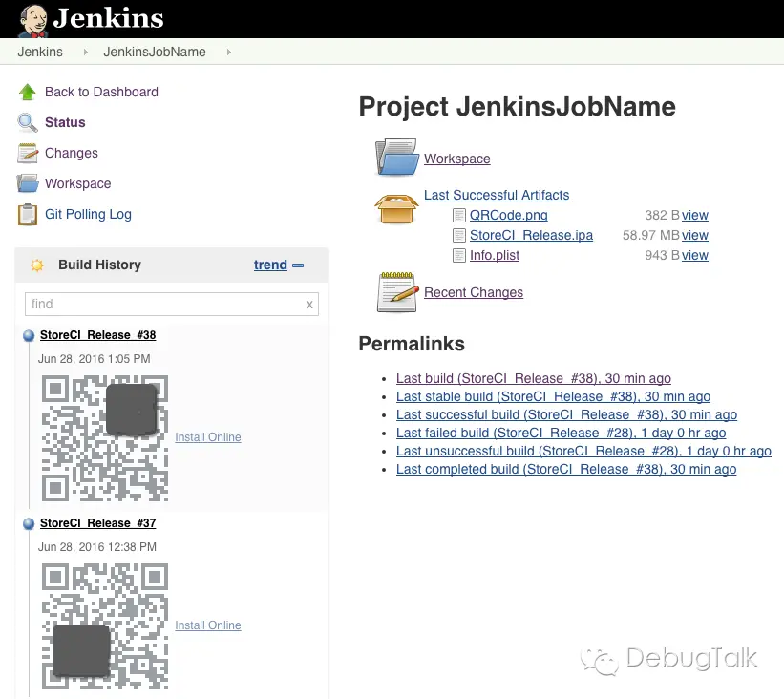Click Install Online for build #38

point(208,437)
